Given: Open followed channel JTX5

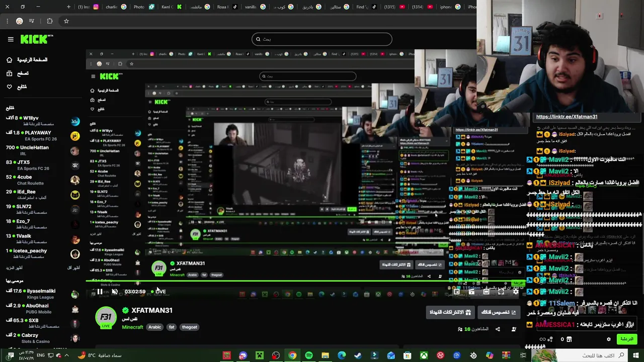Looking at the screenshot, I should click(x=43, y=165).
